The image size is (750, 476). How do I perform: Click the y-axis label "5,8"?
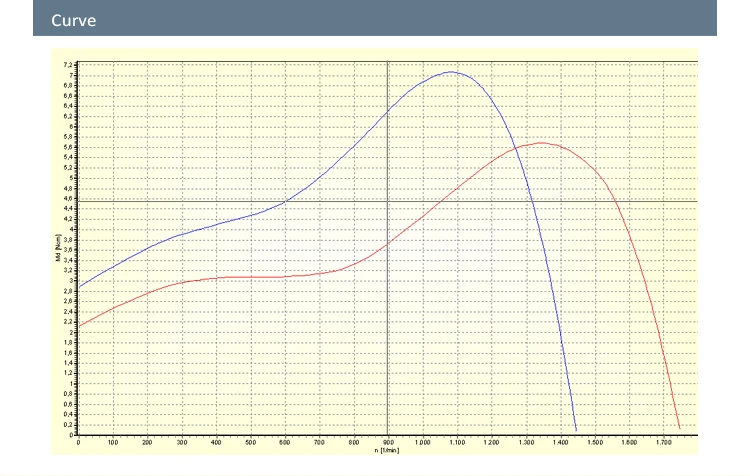point(68,137)
